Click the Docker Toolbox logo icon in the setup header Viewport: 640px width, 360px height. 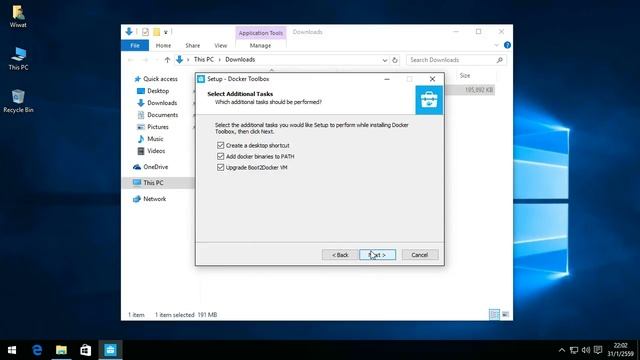click(429, 100)
